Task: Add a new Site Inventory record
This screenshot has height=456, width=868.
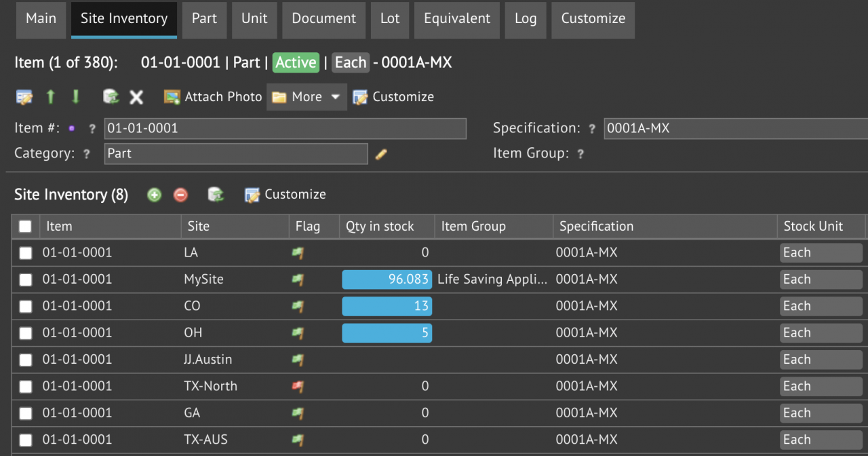Action: [x=155, y=195]
